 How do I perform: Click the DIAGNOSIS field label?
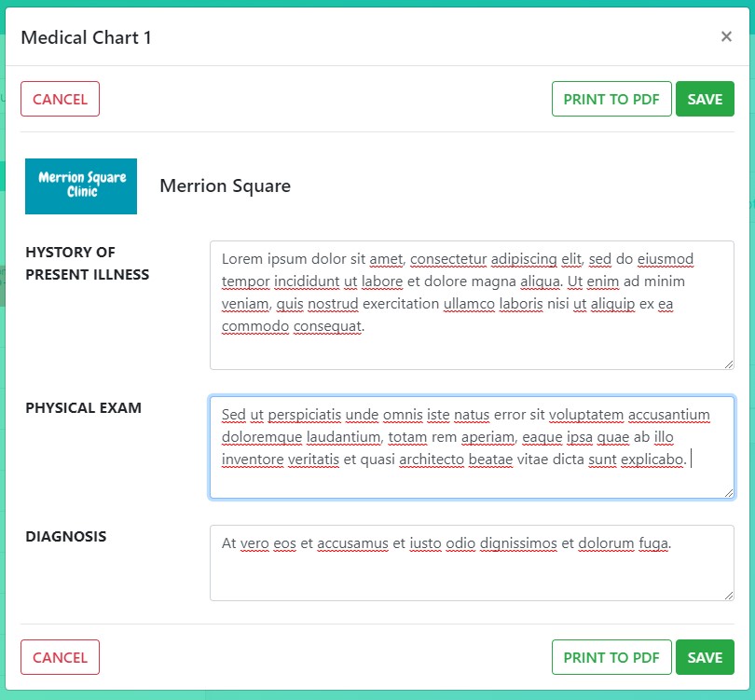65,536
